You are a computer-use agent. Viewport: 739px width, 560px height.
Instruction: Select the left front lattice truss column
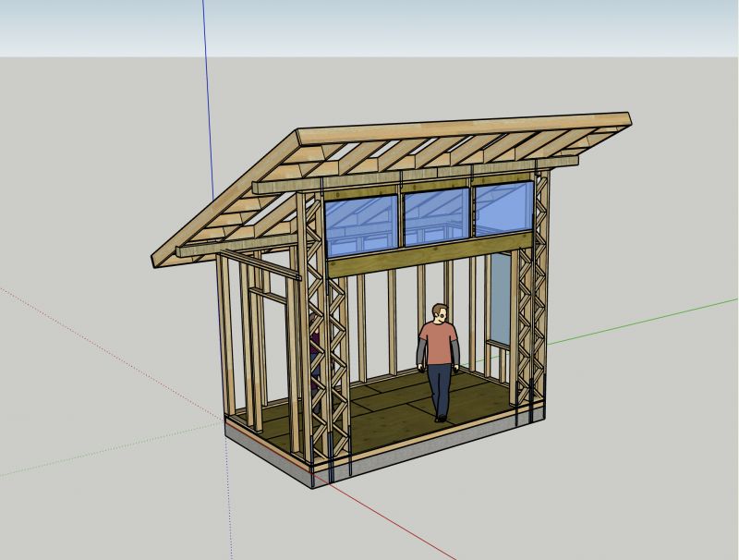(x=324, y=330)
